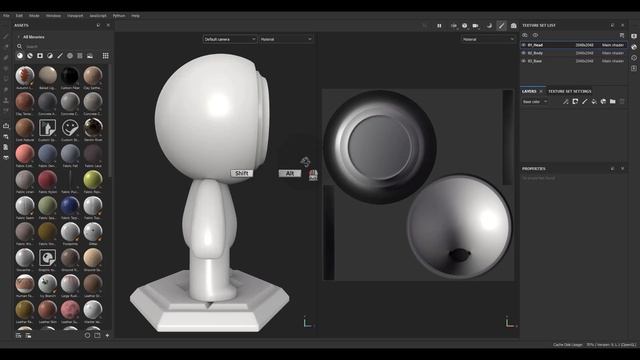Filter assets by alphas
The image size is (640, 360).
70,56
